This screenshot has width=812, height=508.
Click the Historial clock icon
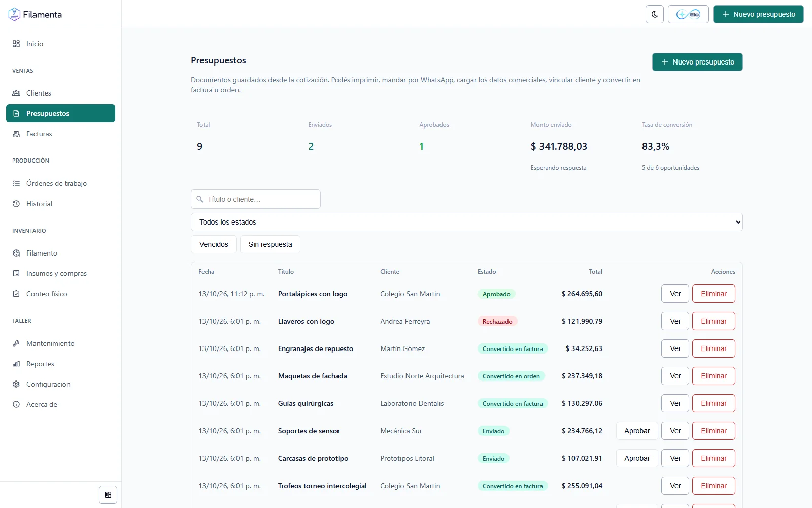point(16,204)
